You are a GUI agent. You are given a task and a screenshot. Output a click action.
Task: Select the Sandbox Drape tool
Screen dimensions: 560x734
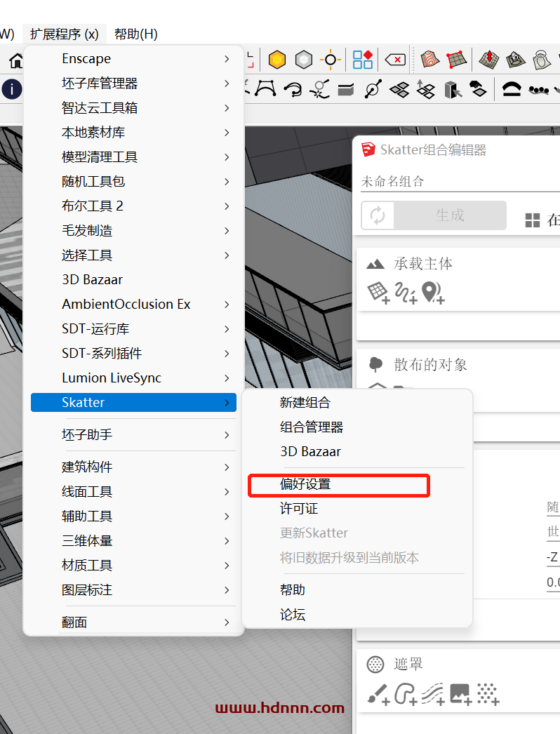pyautogui.click(x=541, y=60)
